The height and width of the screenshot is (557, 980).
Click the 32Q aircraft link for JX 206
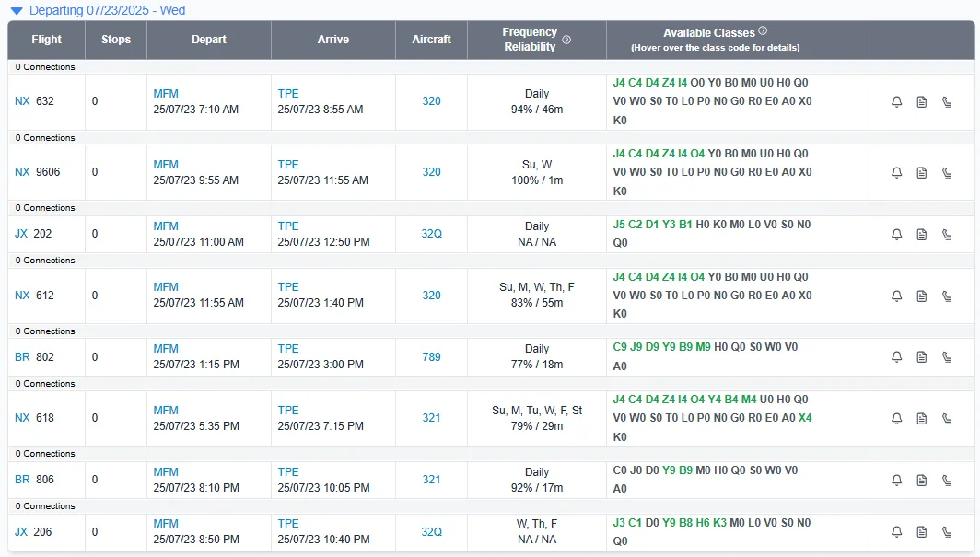click(431, 532)
